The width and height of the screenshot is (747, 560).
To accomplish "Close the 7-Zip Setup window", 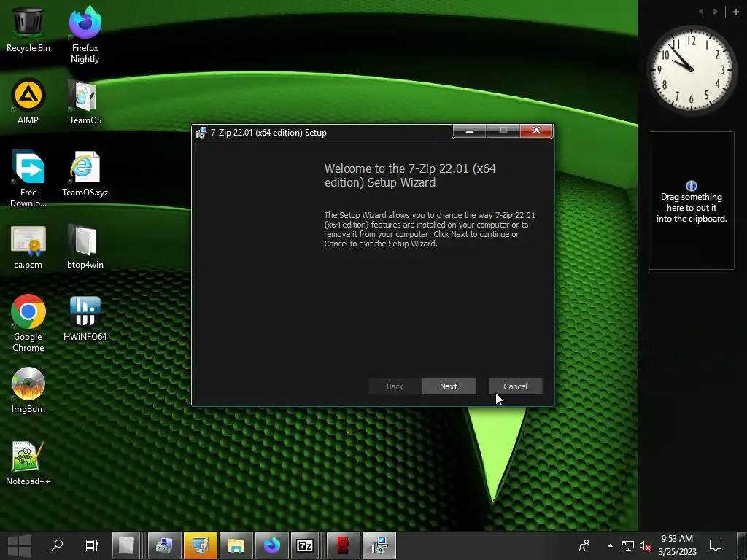I will (536, 131).
